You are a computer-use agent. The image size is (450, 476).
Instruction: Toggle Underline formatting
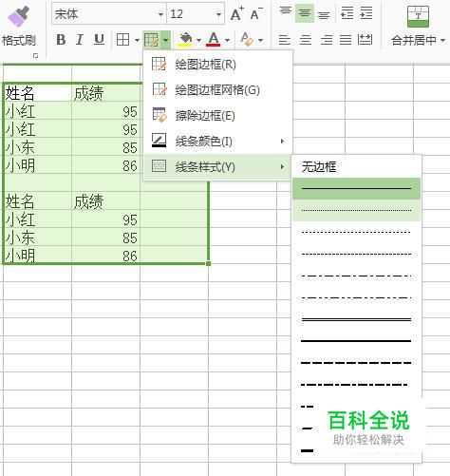click(99, 40)
